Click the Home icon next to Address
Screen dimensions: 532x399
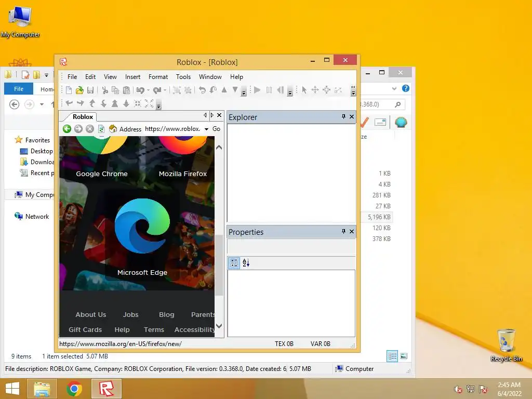113,129
